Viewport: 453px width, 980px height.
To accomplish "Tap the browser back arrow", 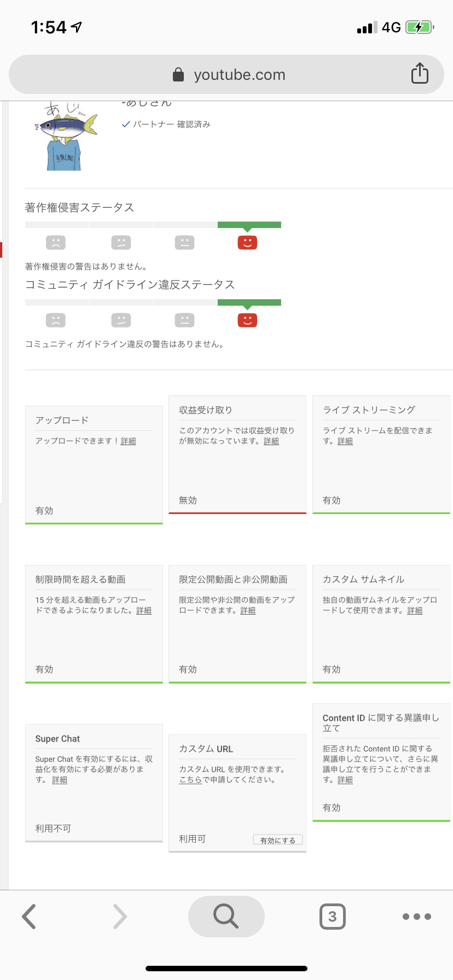I will tap(29, 917).
